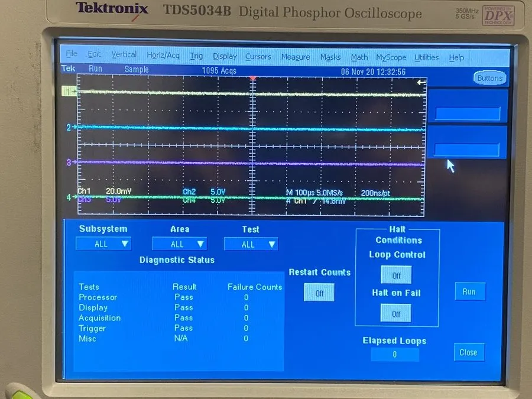Open the Horiz/Acq menu
The image size is (532, 399).
click(x=163, y=55)
